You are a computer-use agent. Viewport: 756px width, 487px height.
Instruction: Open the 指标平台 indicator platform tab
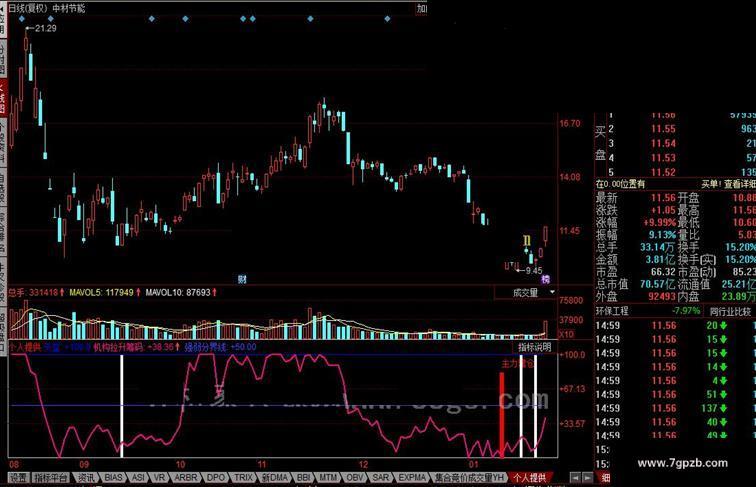point(51,477)
